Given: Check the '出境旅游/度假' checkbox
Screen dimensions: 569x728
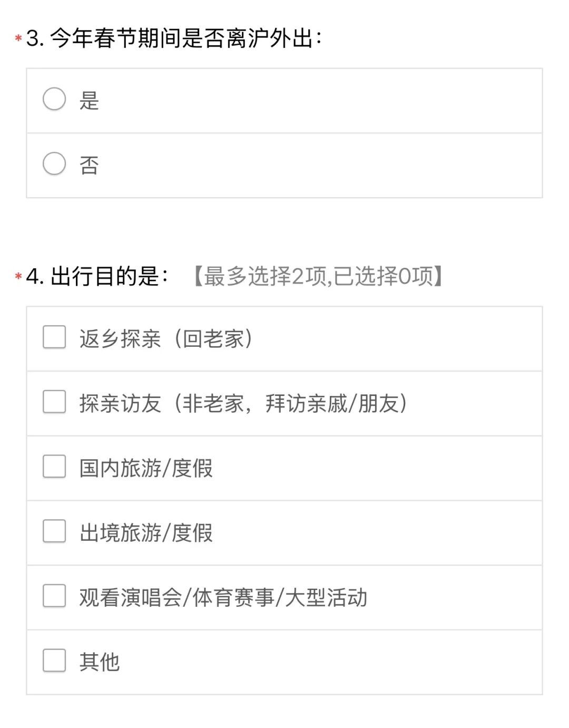Looking at the screenshot, I should 54,531.
